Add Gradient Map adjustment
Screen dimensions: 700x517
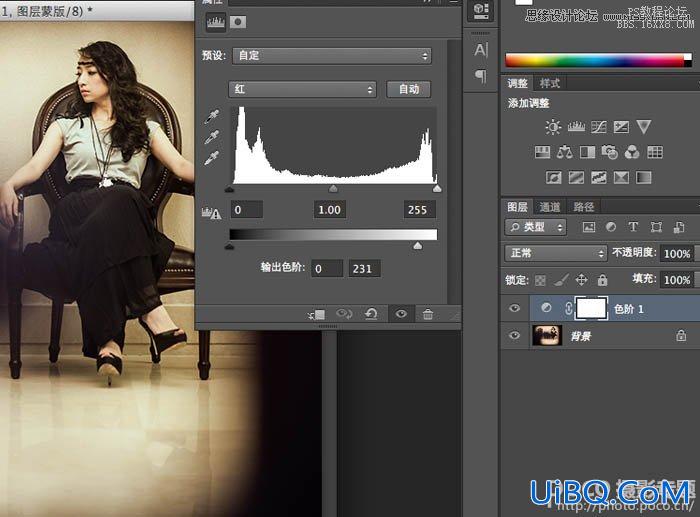pyautogui.click(x=643, y=178)
